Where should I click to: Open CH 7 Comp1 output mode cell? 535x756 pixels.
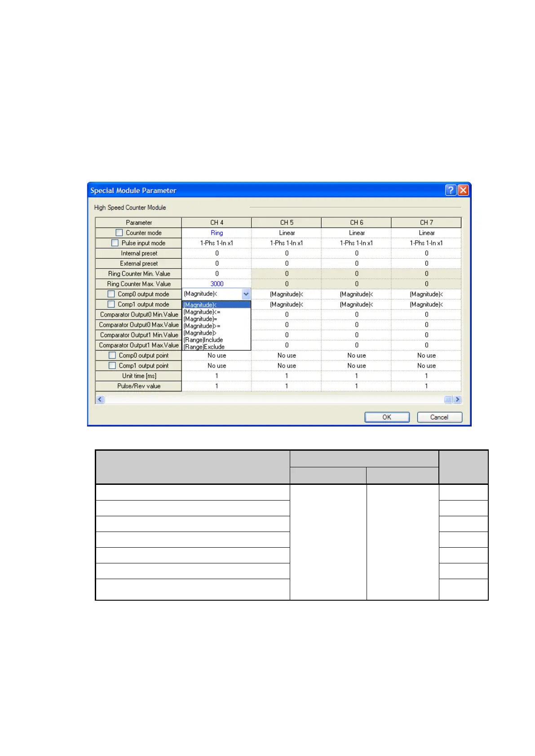coord(426,304)
